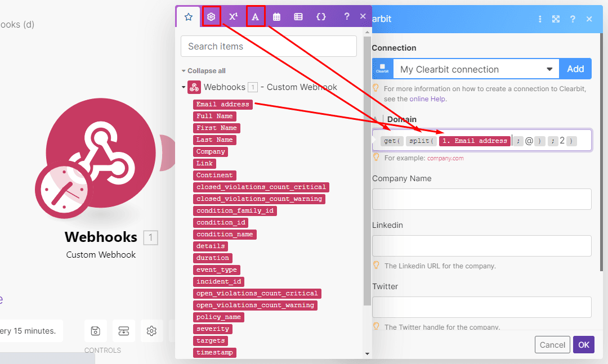608x364 pixels.
Task: Select the starred items tab
Action: (189, 17)
